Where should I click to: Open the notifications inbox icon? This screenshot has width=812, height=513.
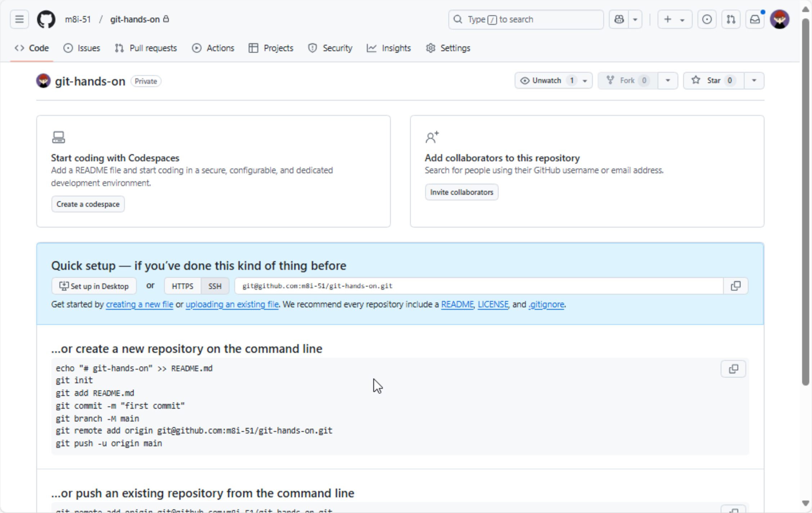coord(754,19)
